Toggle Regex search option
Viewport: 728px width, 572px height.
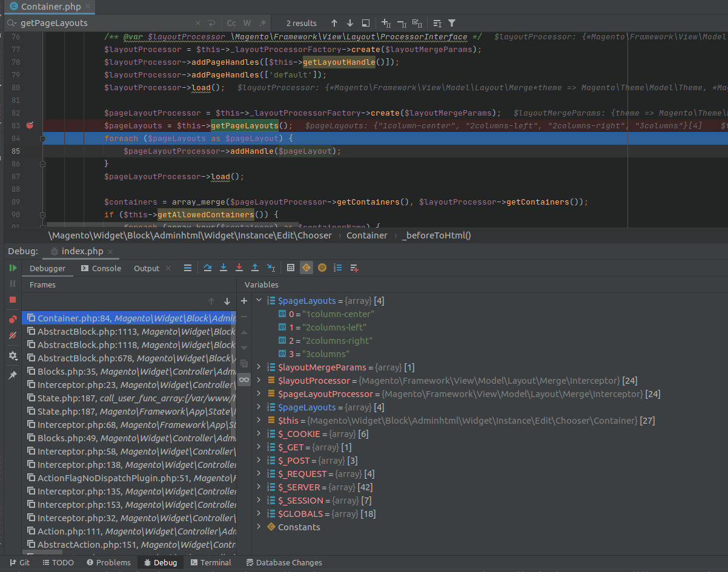tap(263, 23)
